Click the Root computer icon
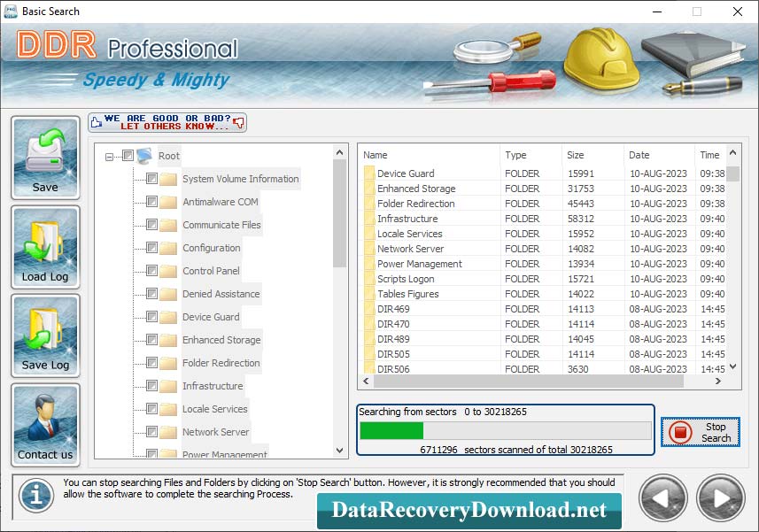This screenshot has width=759, height=532. tap(144, 156)
